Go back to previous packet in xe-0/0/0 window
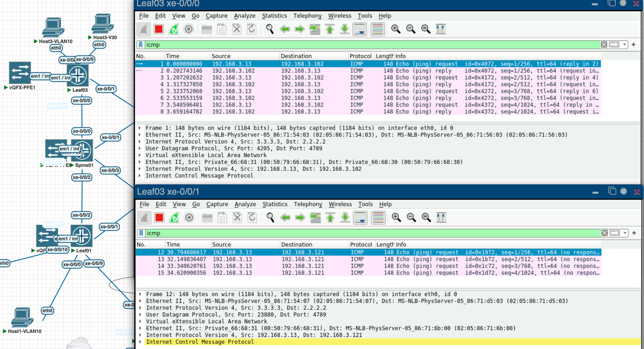Image resolution: width=644 pixels, height=349 pixels. click(x=285, y=29)
